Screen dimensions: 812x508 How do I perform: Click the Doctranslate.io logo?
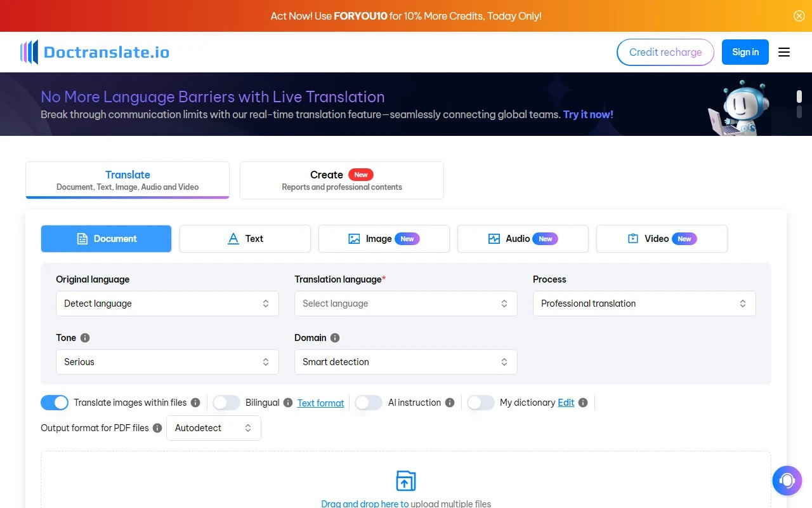[95, 52]
